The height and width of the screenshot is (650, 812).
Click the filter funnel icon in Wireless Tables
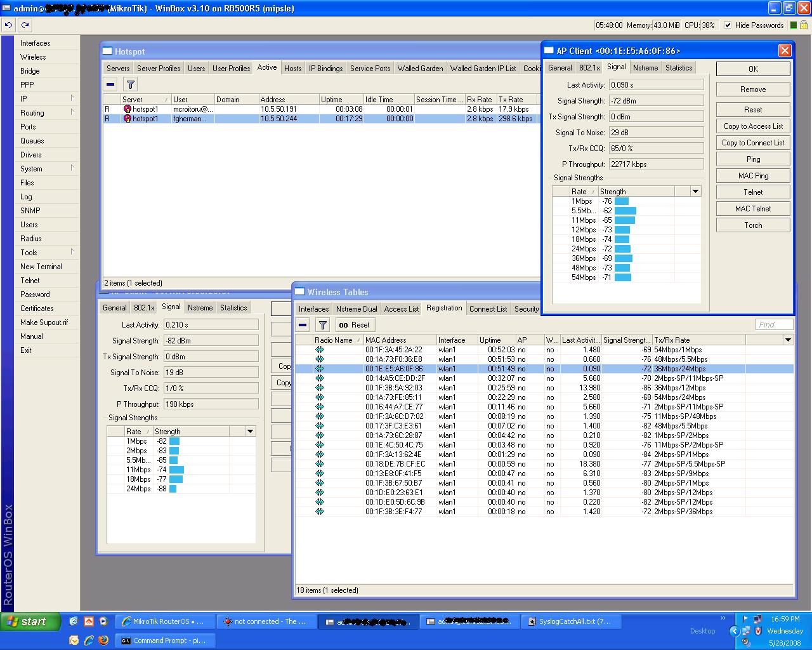pos(322,325)
